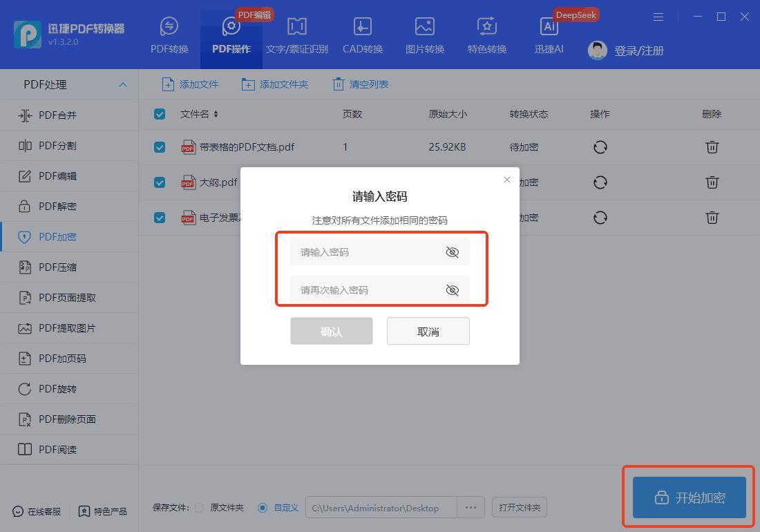Open the CAD转换 tool tab

[x=362, y=35]
